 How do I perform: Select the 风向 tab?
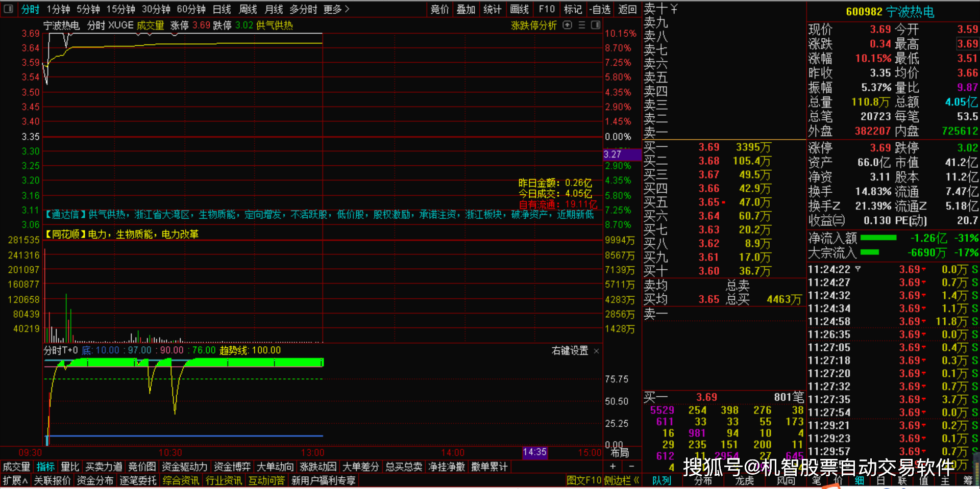(786, 480)
